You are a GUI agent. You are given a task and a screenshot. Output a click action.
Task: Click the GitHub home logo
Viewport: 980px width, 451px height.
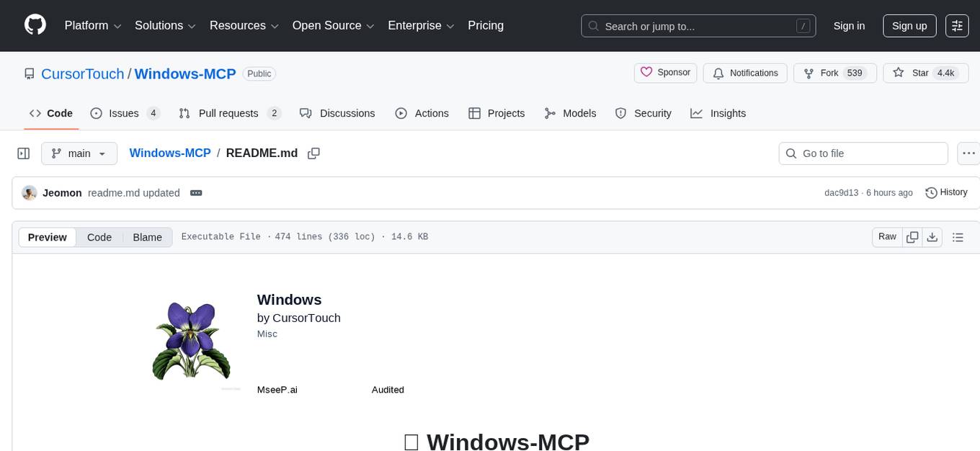(35, 25)
